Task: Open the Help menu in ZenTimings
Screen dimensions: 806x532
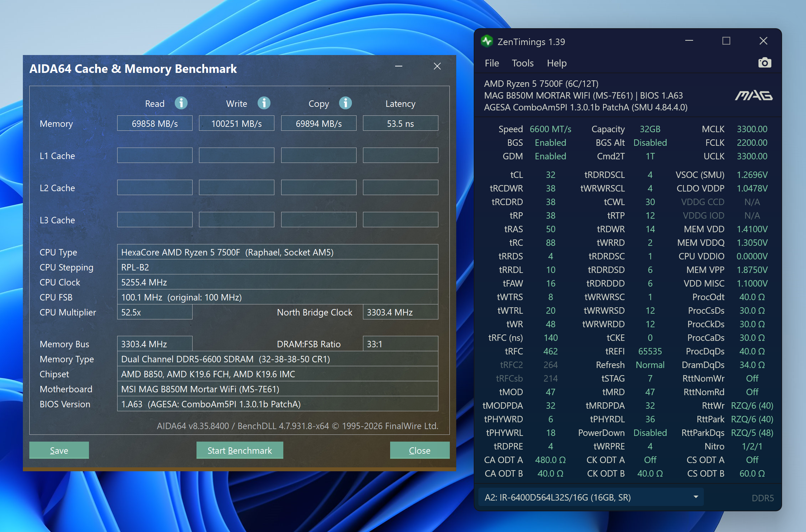Action: 557,63
